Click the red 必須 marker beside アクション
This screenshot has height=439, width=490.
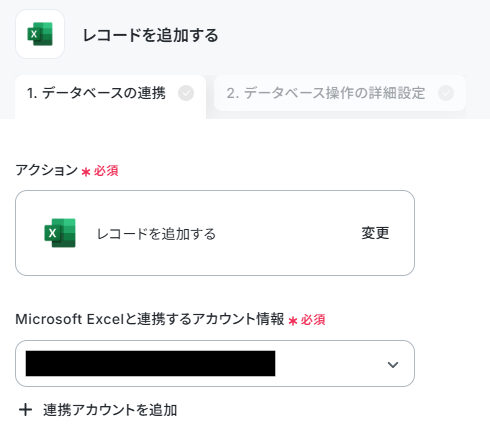coord(106,171)
